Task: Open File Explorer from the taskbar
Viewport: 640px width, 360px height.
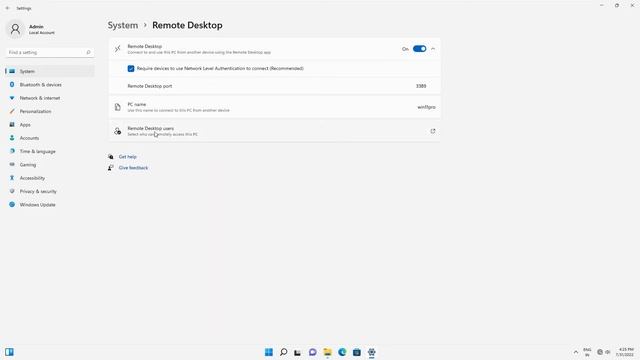Action: (327, 352)
